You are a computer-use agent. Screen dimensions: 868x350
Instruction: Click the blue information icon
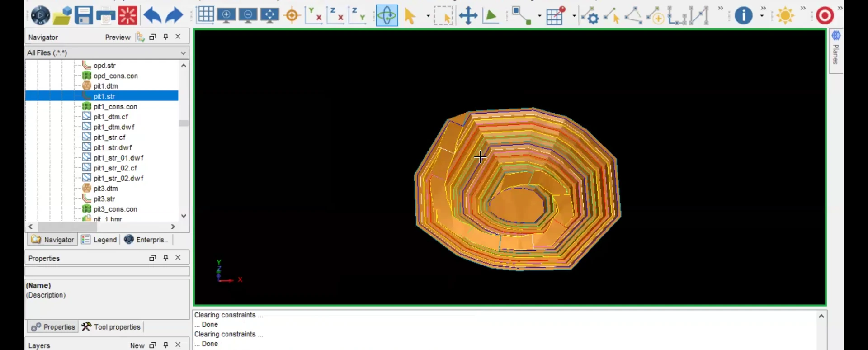744,15
